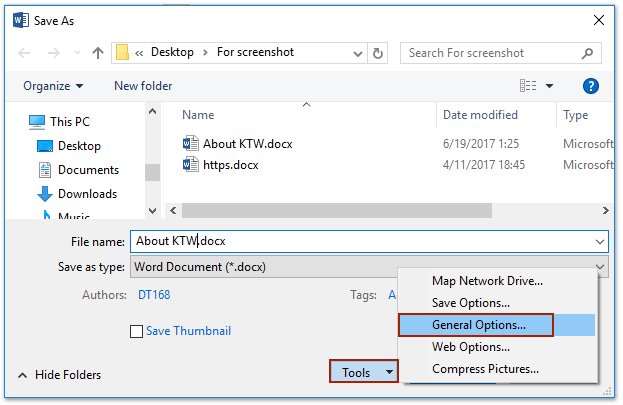Screen dimensions: 623x405
Task: Open the Save as type combo box
Action: [x=369, y=267]
